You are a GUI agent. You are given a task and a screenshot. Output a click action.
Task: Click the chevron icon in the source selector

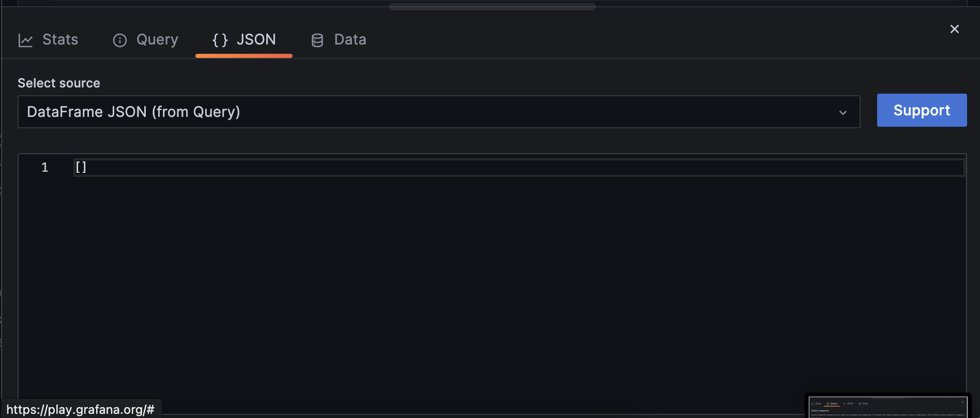pos(844,112)
